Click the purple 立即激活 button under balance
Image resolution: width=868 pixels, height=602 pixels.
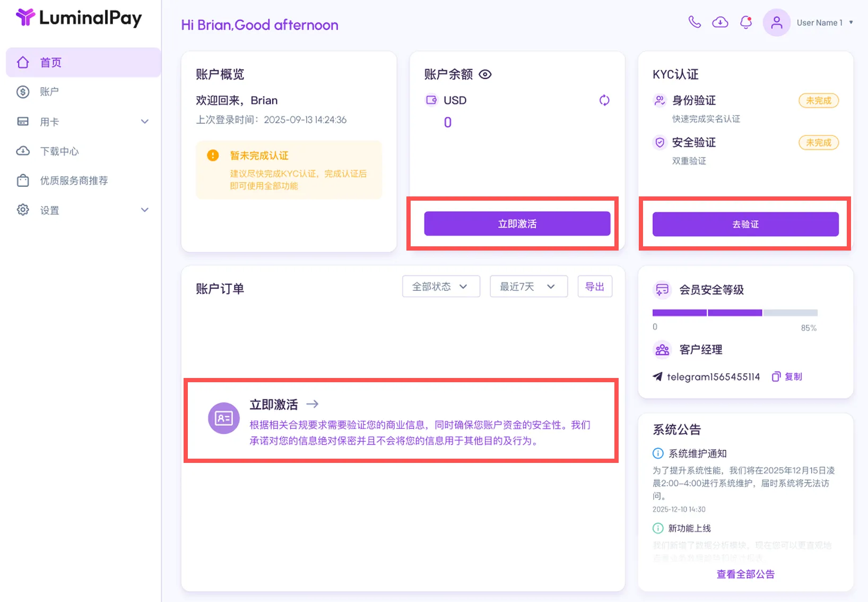point(517,224)
